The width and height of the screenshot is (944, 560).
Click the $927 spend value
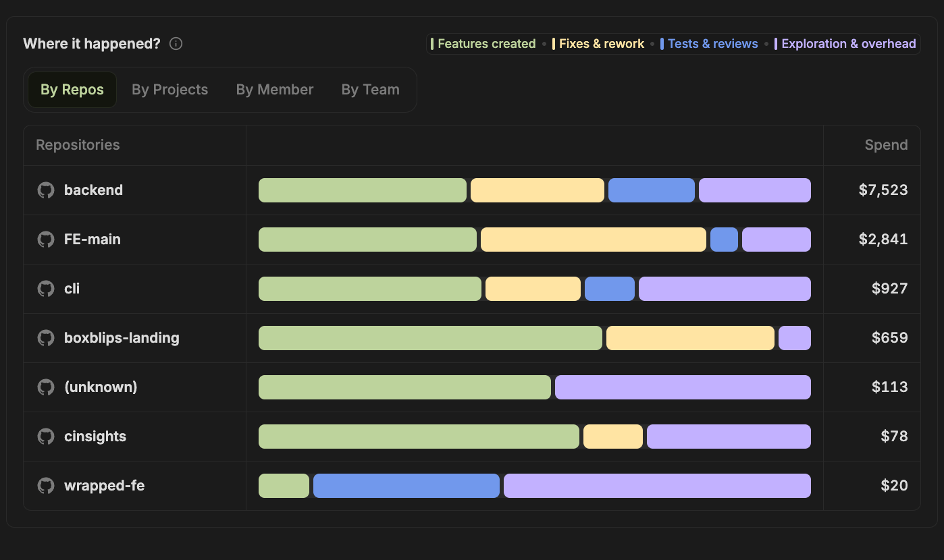[889, 289]
